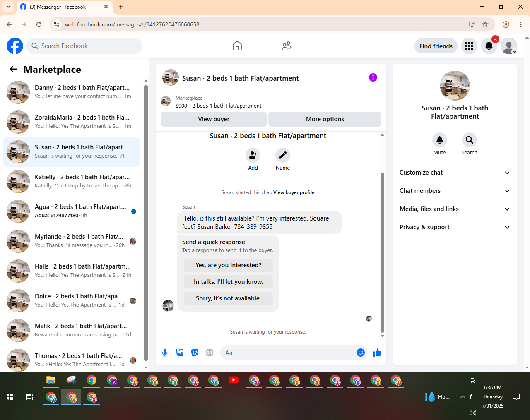Open a new browser tab
Image resolution: width=530 pixels, height=420 pixels.
pos(121,7)
